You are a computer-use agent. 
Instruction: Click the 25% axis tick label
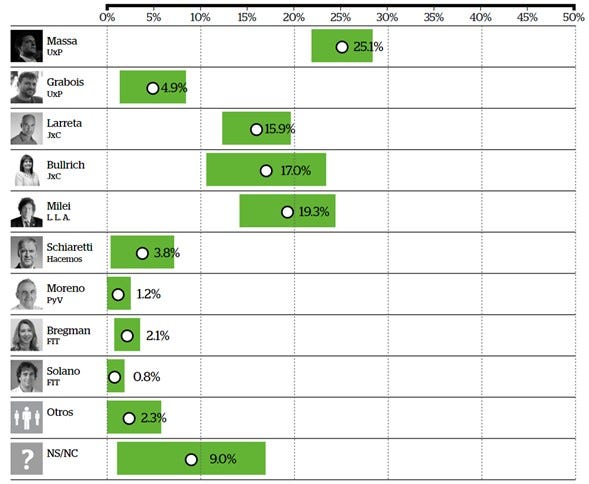tap(340, 17)
